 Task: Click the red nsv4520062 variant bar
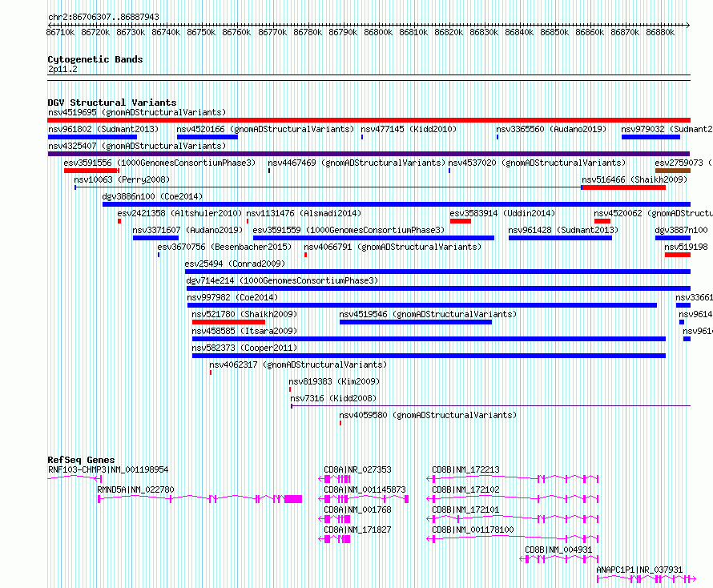pyautogui.click(x=602, y=221)
